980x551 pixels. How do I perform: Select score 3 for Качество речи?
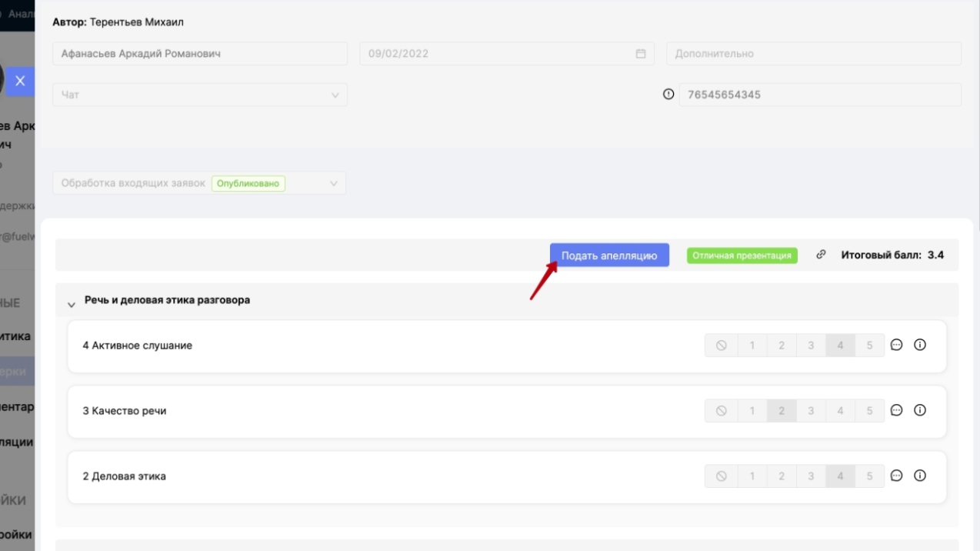tap(811, 411)
